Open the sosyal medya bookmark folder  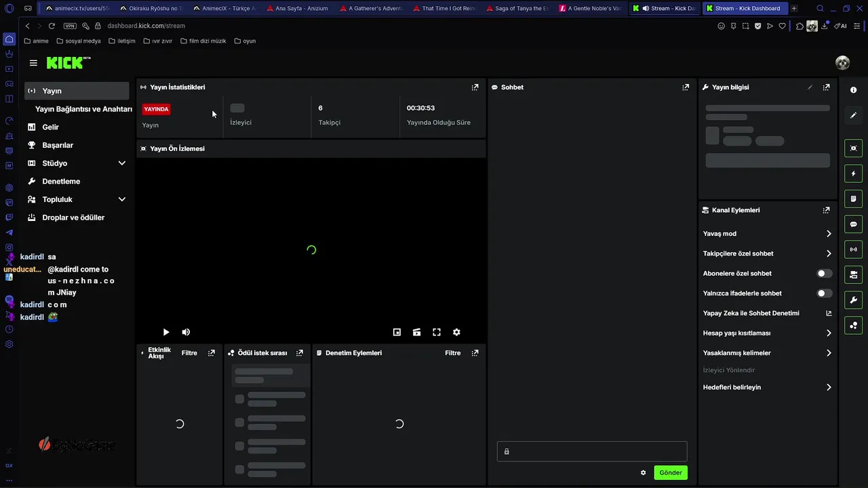point(79,41)
